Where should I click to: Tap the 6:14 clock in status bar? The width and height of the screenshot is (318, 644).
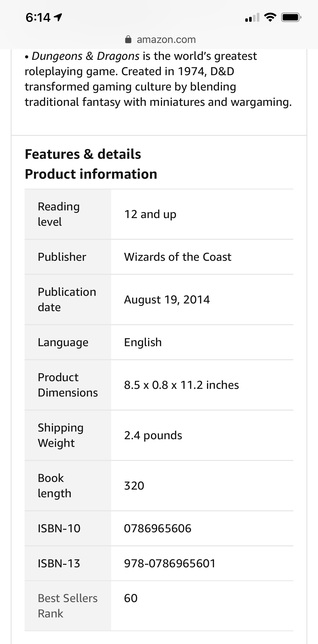38,17
